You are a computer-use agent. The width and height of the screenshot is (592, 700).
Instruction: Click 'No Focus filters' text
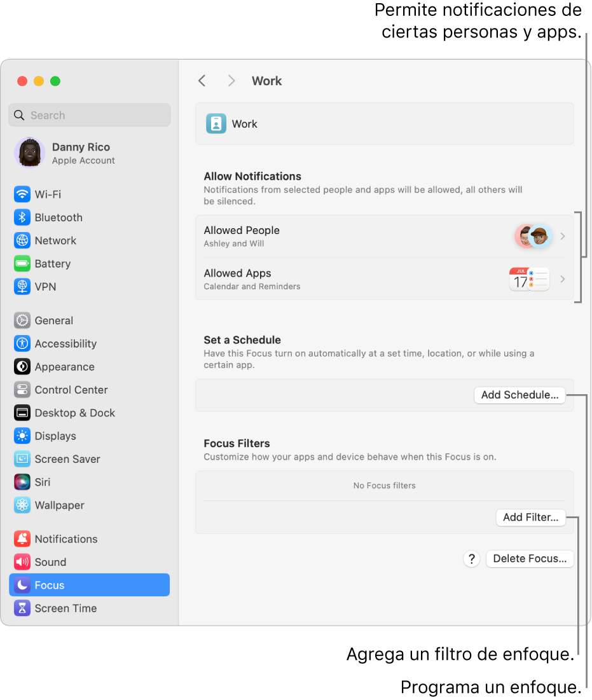[385, 486]
